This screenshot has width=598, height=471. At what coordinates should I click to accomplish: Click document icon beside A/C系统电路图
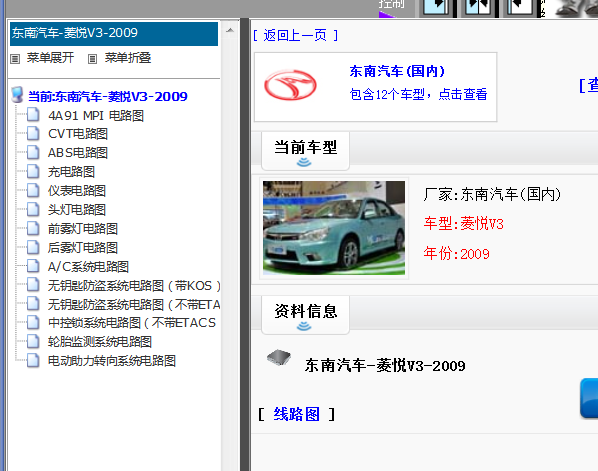click(33, 266)
